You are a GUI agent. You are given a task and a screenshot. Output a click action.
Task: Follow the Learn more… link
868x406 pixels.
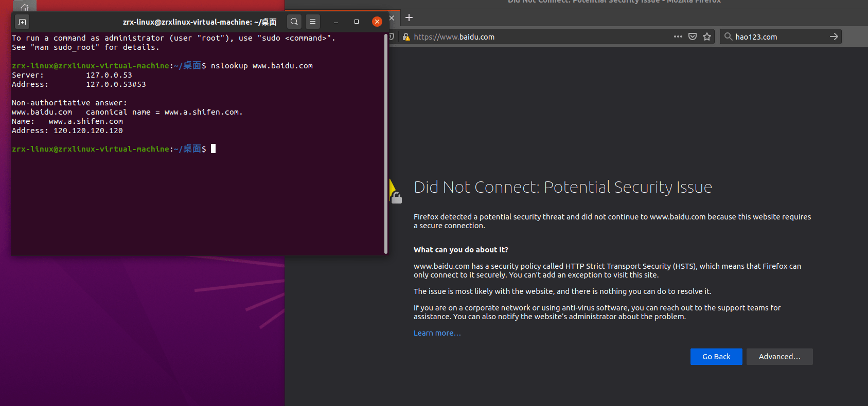pos(437,333)
